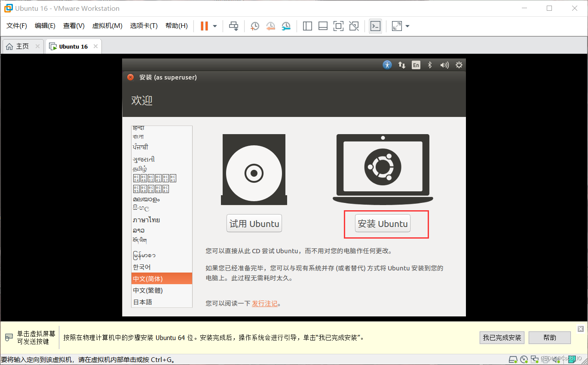Open the 查看(V) menu
This screenshot has width=588, height=365.
tap(74, 26)
